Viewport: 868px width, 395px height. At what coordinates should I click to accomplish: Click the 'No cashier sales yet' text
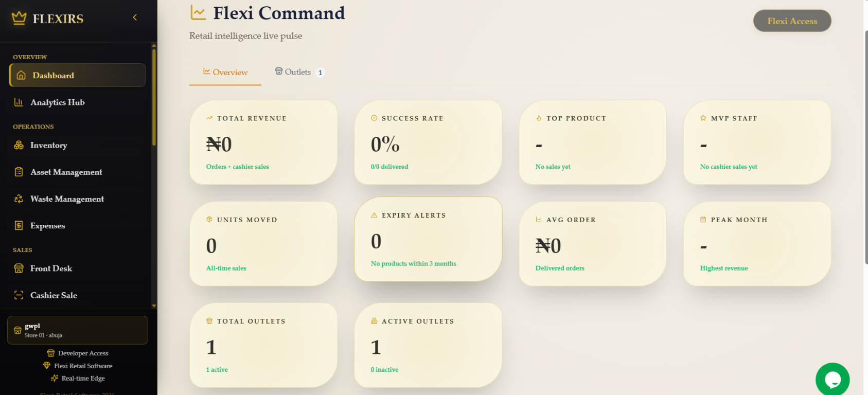tap(729, 167)
